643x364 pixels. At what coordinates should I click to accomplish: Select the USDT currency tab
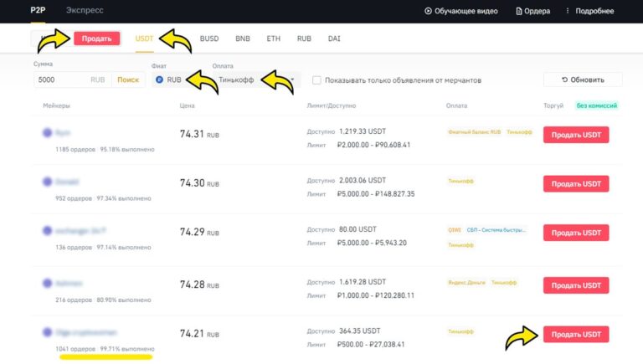click(x=144, y=38)
